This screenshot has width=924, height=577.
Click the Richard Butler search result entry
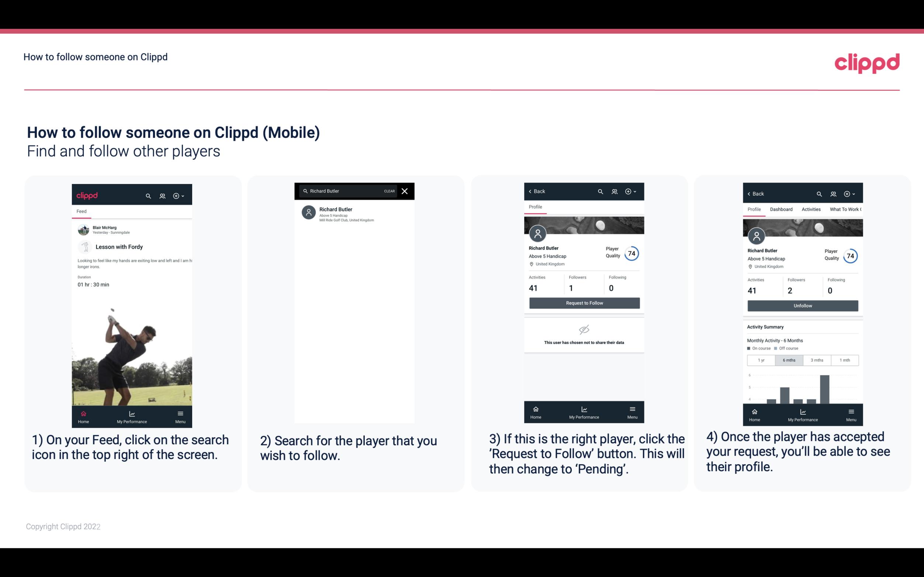coord(356,213)
